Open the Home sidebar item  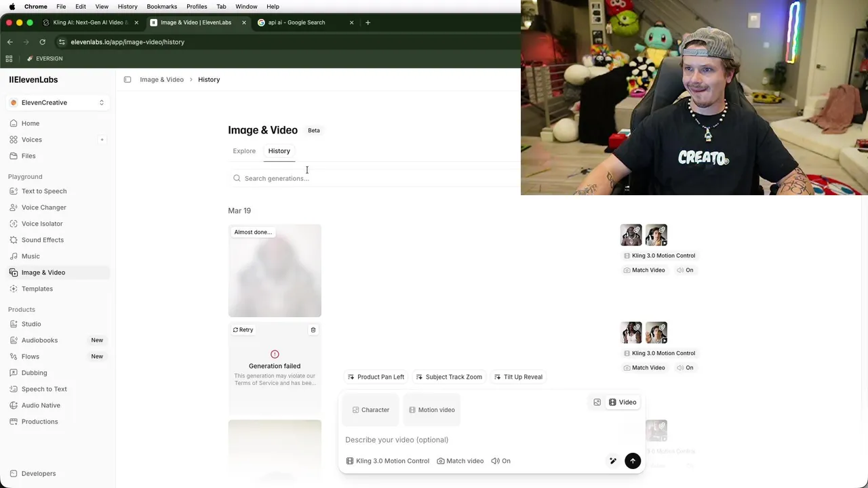30,123
